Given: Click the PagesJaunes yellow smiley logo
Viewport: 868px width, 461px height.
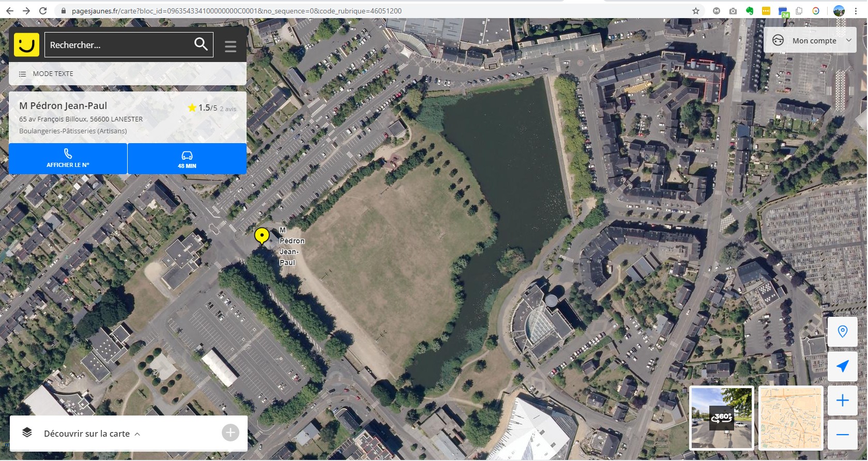Looking at the screenshot, I should tap(26, 44).
